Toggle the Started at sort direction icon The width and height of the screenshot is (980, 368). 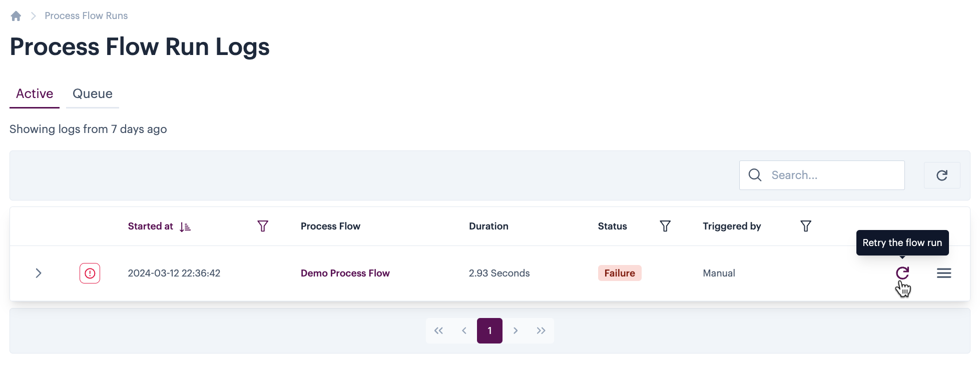tap(185, 227)
